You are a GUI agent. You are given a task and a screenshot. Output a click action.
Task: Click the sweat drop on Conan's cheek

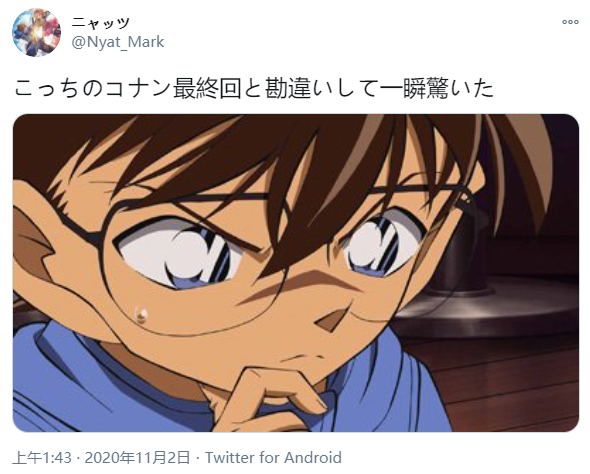coord(141,314)
